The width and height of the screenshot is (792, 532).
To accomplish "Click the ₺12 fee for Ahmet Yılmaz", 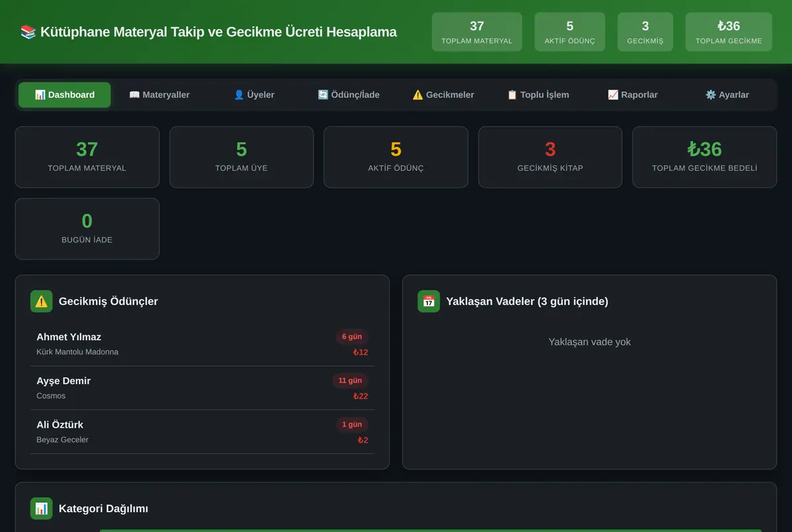I will tap(360, 352).
